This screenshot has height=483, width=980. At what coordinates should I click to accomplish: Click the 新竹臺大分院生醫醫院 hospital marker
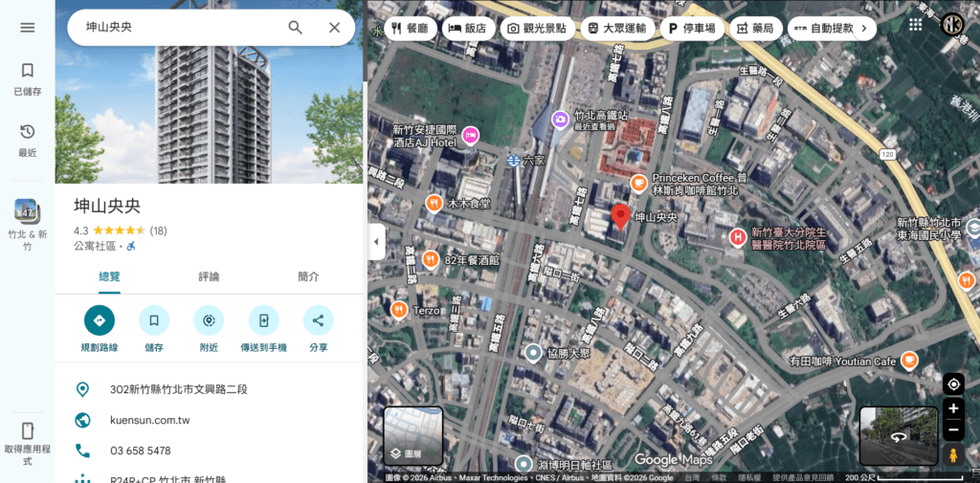point(738,238)
